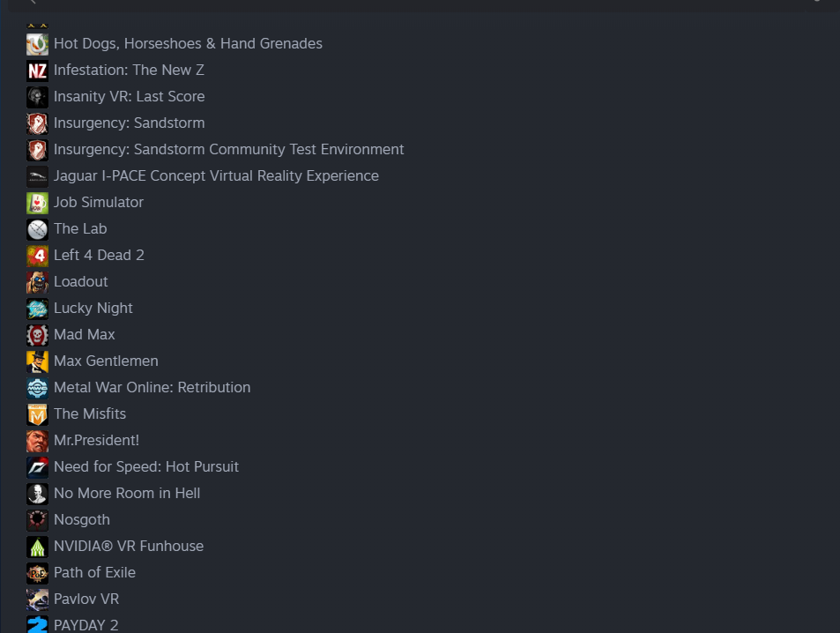Select Jaguar I-PACE Concept Virtual Reality Experience
840x633 pixels.
[x=216, y=176]
